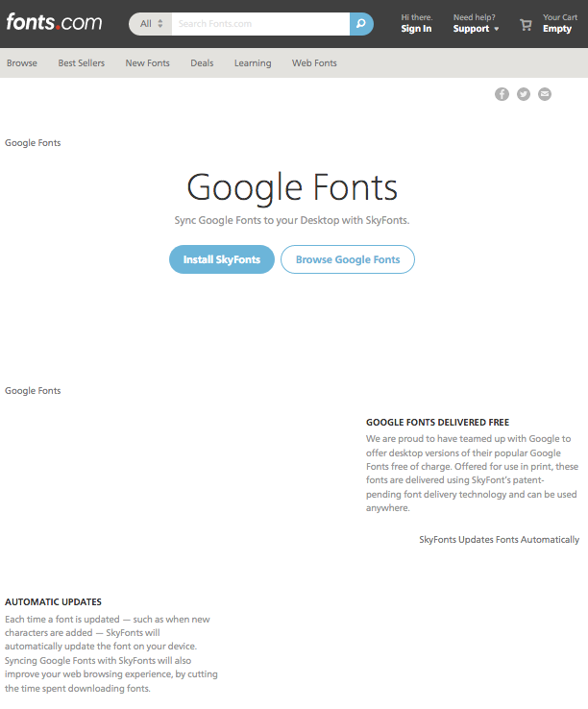588x709 pixels.
Task: Open the shopping cart icon
Action: pos(526,24)
